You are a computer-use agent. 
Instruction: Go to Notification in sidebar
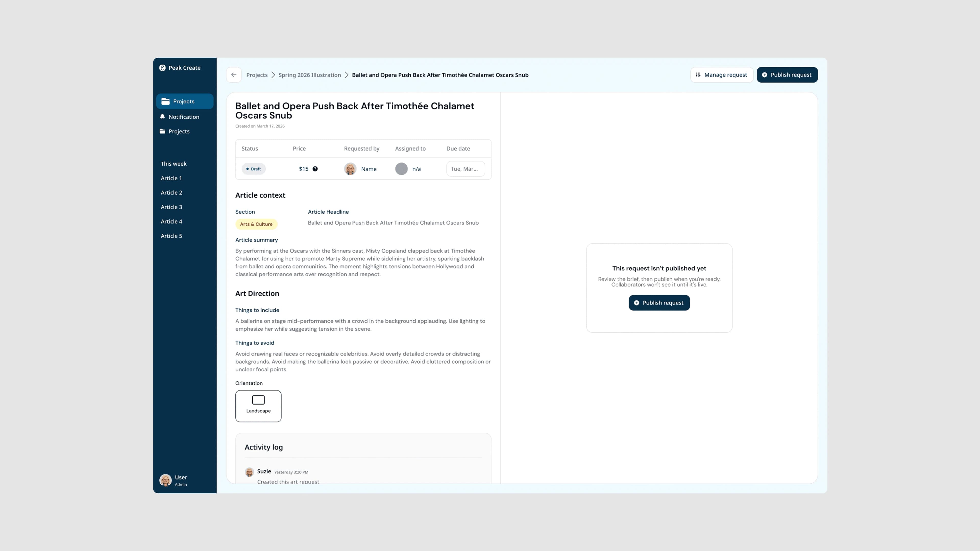point(184,117)
